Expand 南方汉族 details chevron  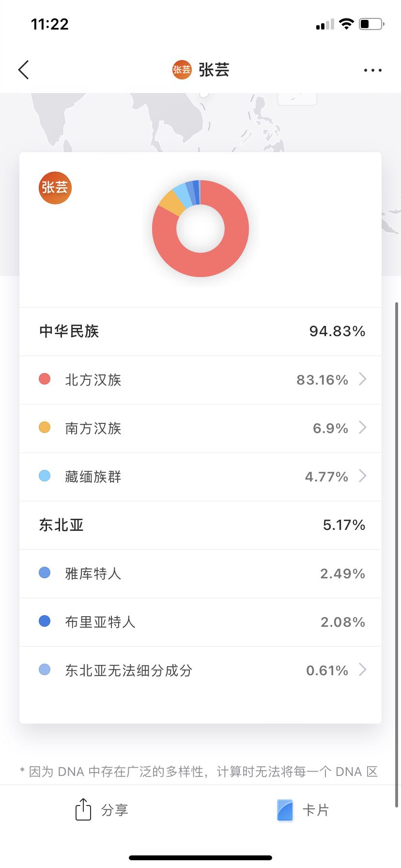362,428
